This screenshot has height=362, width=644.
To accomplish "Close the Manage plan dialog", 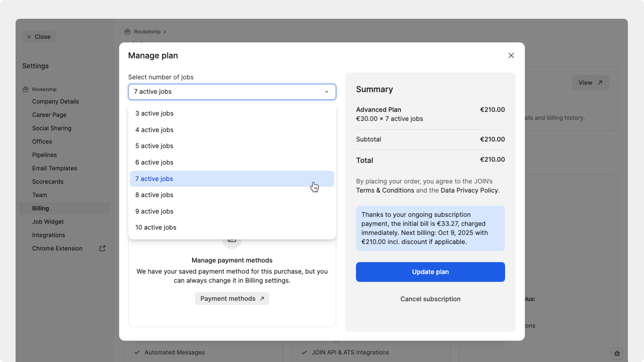I will coord(511,56).
